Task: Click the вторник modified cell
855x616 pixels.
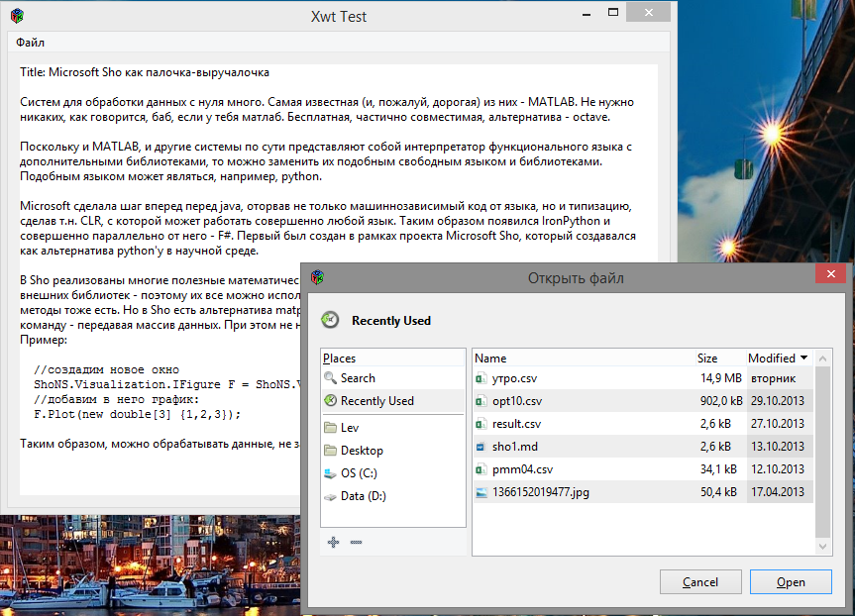Action: coord(773,378)
